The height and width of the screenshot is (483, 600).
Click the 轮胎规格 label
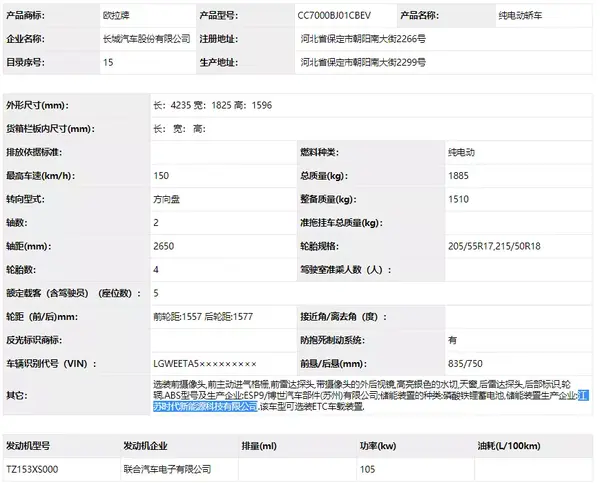[x=320, y=246]
